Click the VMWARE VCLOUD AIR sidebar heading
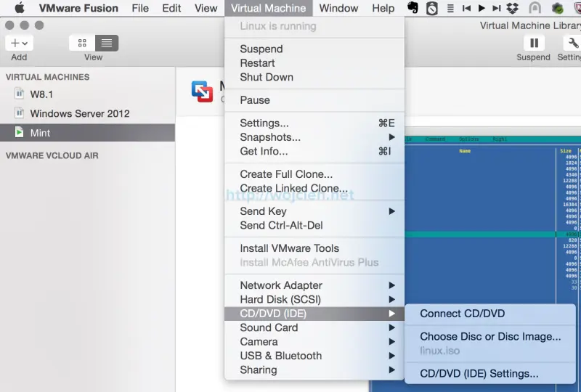Viewport: 581px width, 392px height. (52, 155)
